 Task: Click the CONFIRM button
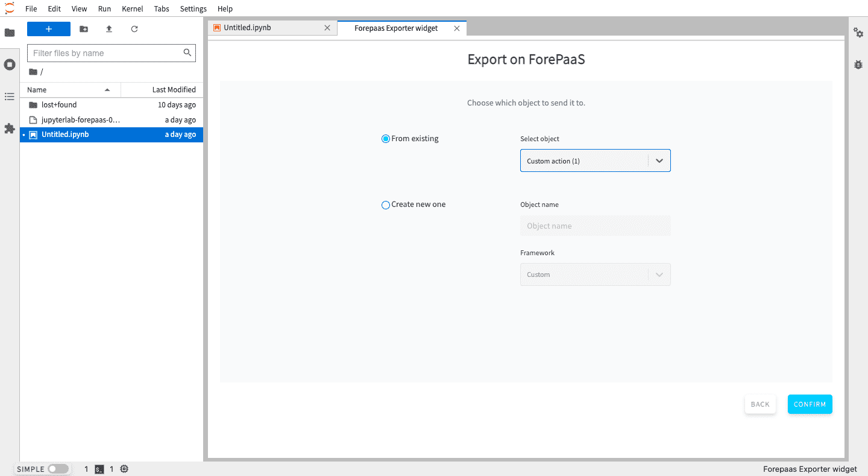point(810,404)
